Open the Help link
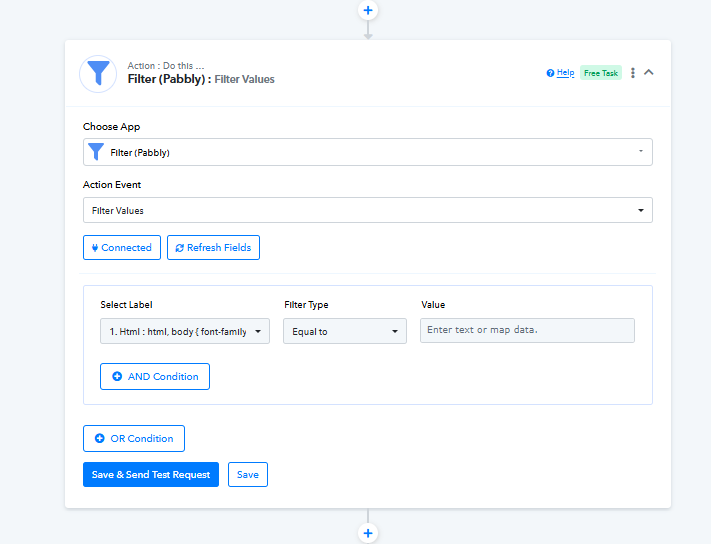 [564, 73]
